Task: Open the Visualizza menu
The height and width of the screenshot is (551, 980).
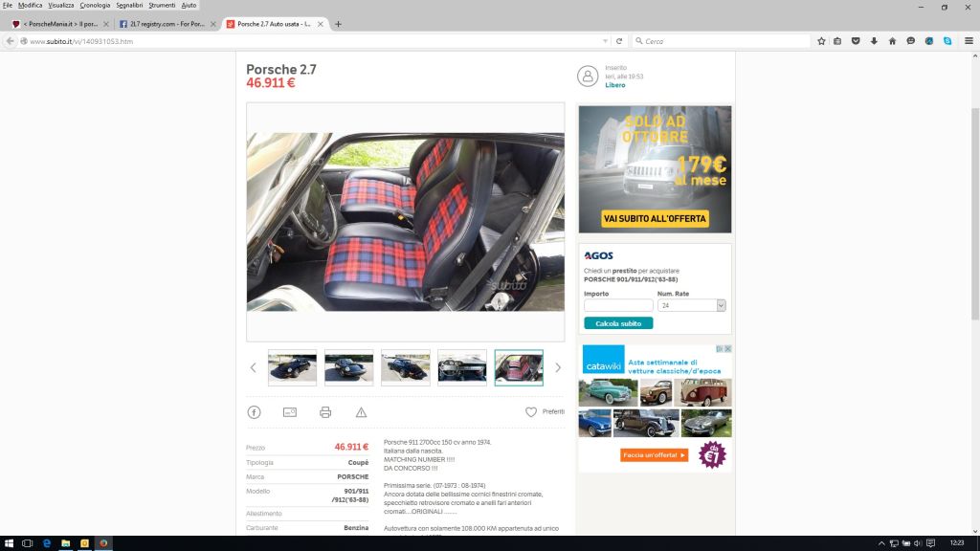Action: tap(61, 5)
